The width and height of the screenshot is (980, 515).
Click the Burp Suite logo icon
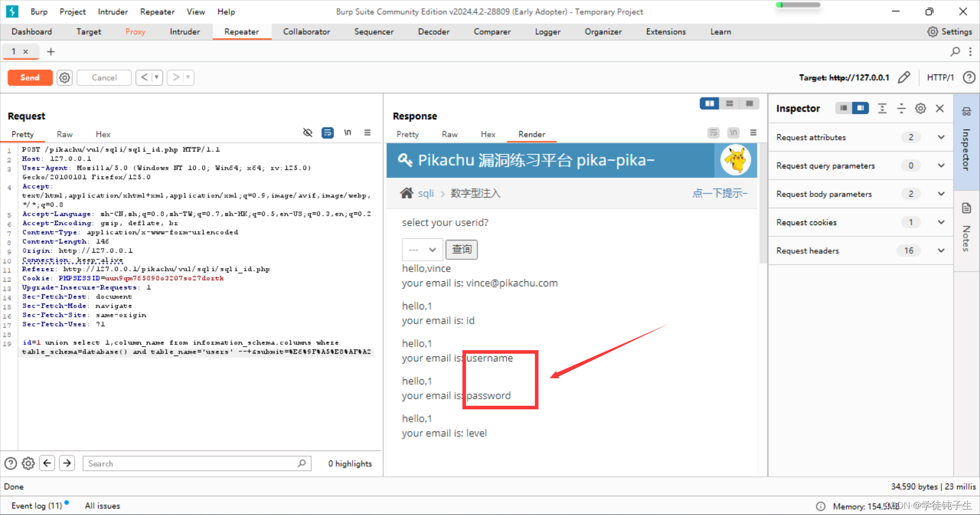[x=12, y=11]
